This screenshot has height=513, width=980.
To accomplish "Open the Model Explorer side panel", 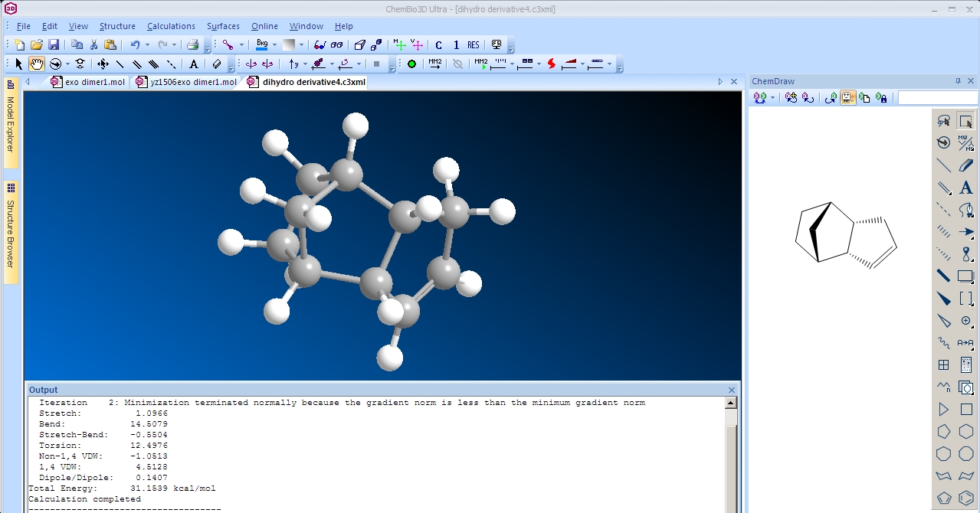I will (x=11, y=123).
